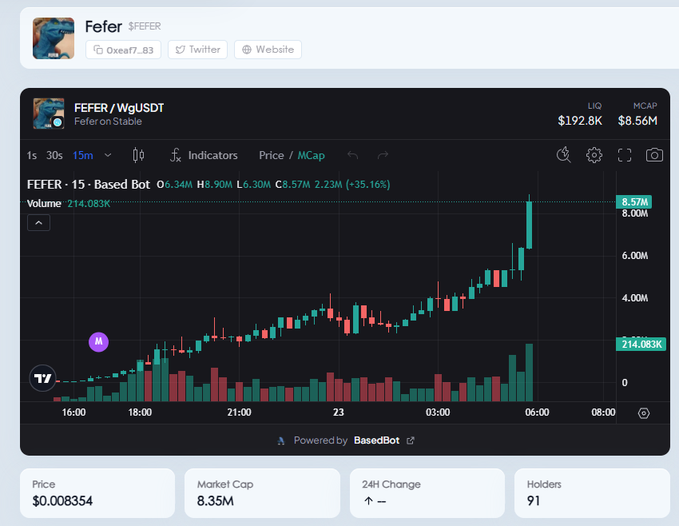Click the 8.00M price axis label
679x526 pixels.
635,213
